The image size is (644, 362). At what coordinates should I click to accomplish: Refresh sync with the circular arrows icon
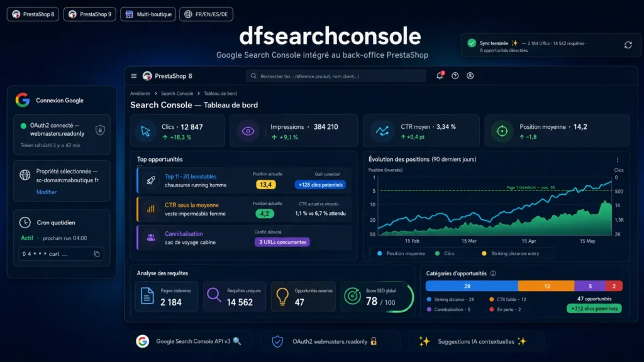point(628,45)
